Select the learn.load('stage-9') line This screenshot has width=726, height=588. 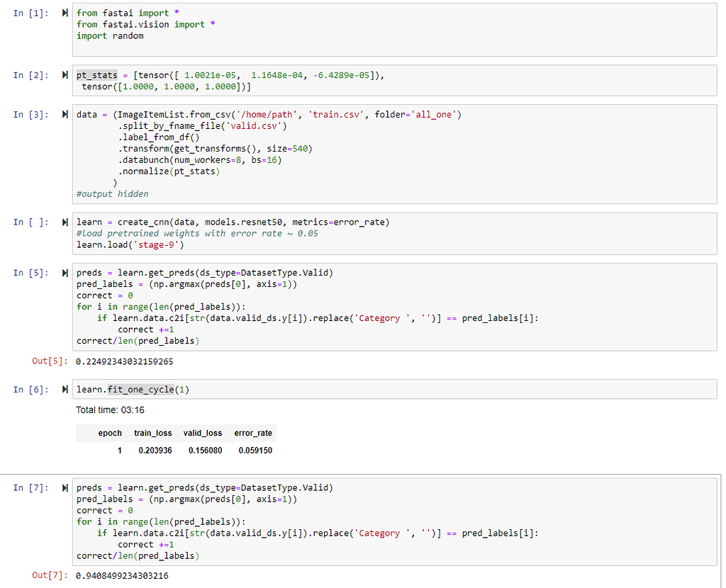(131, 244)
